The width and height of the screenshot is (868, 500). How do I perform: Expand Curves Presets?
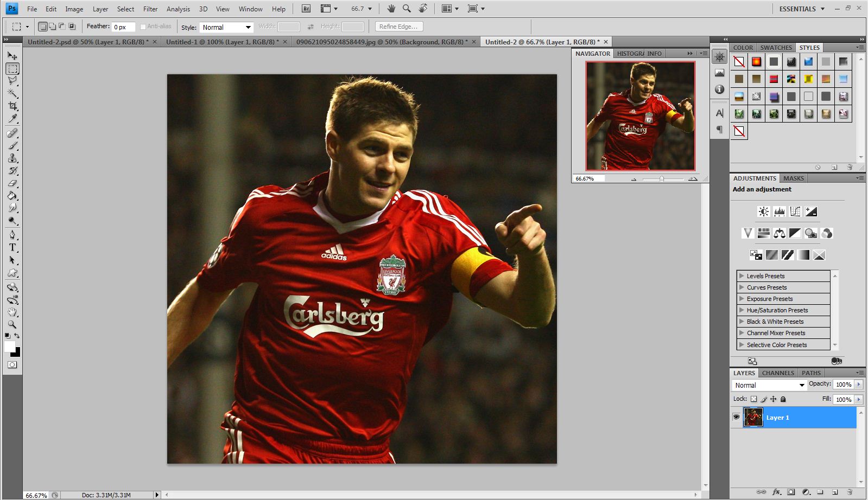coord(742,287)
